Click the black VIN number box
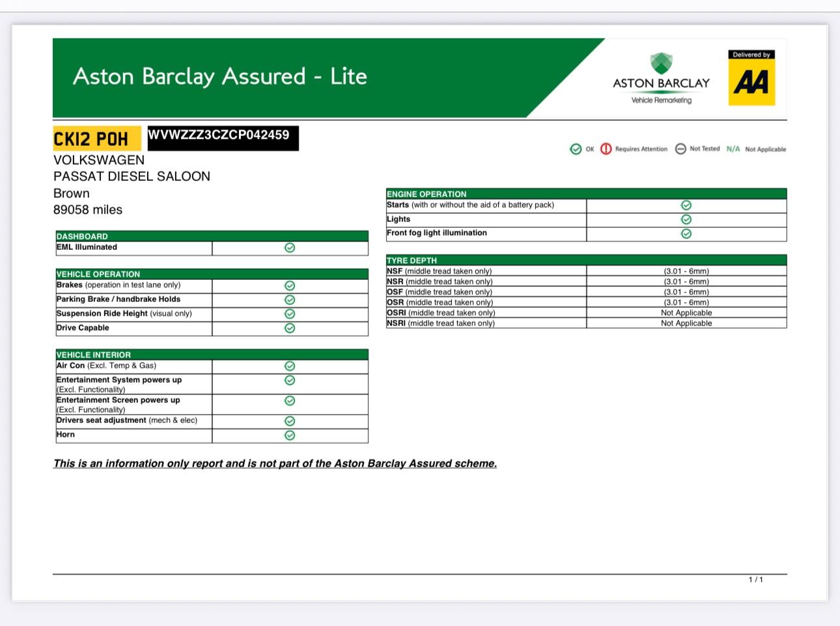 [223, 137]
